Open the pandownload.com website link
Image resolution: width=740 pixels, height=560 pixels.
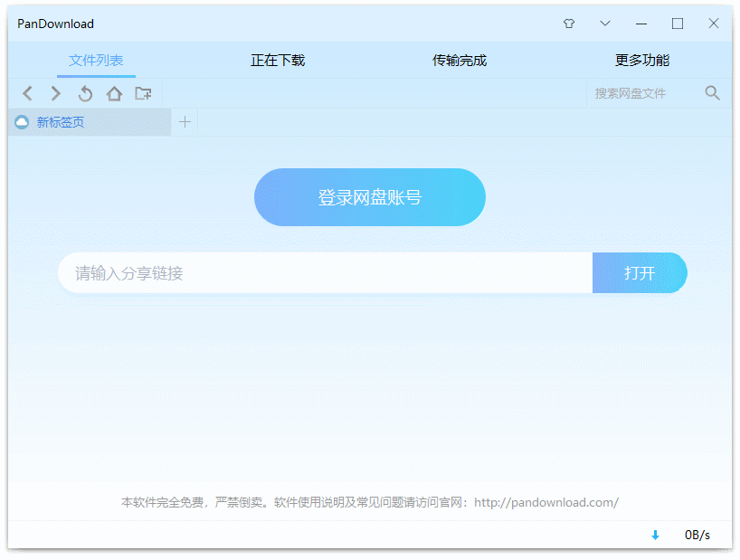(x=545, y=502)
